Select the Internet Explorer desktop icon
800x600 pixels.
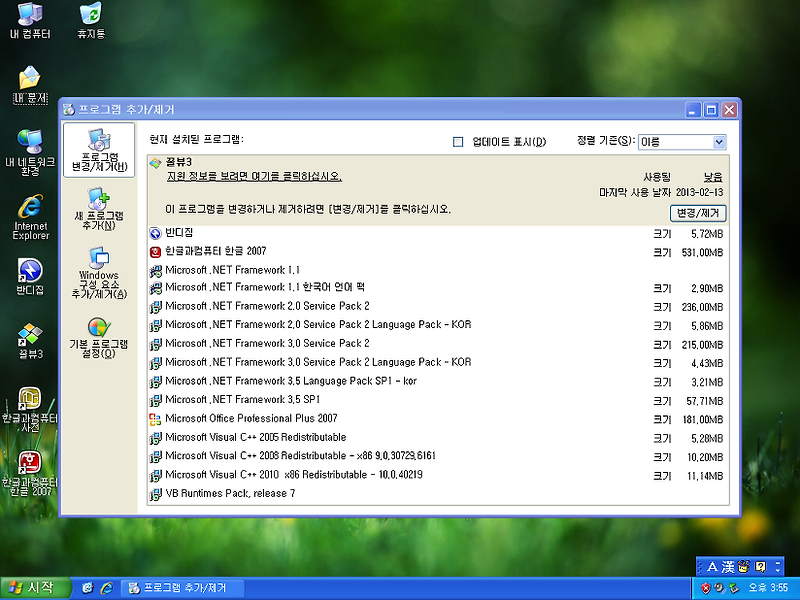[31, 216]
